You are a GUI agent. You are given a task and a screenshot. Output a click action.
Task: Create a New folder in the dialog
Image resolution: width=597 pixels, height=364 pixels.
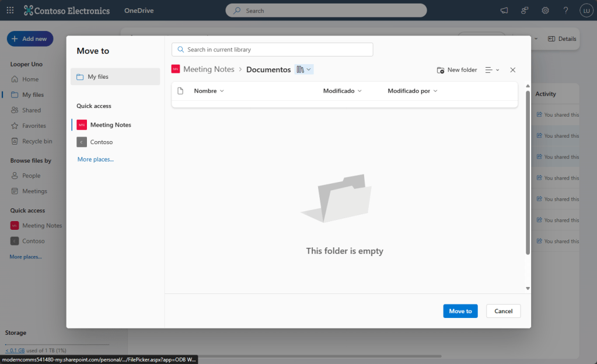point(457,70)
